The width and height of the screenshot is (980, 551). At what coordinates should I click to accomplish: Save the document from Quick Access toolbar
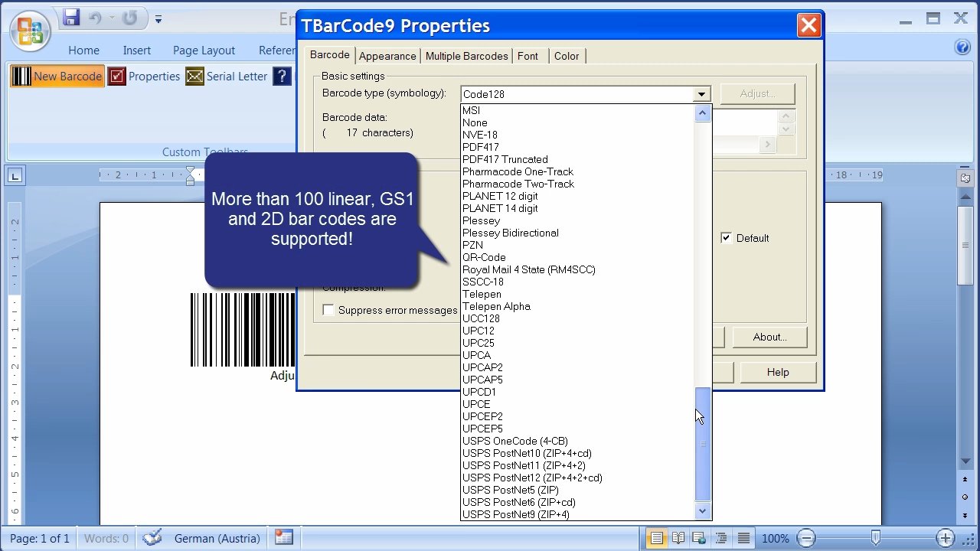71,18
